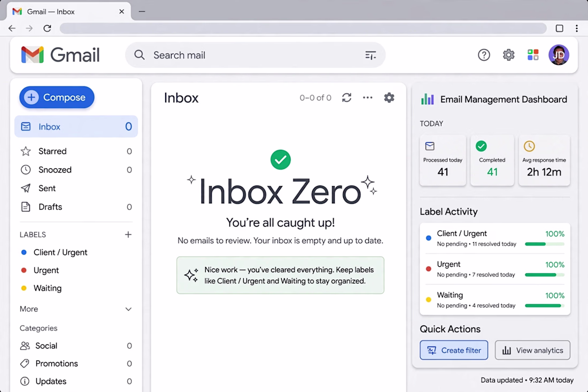This screenshot has height=392, width=588.
Task: Click the 'Data updated • 9:32 AM today' text
Action: click(x=527, y=380)
